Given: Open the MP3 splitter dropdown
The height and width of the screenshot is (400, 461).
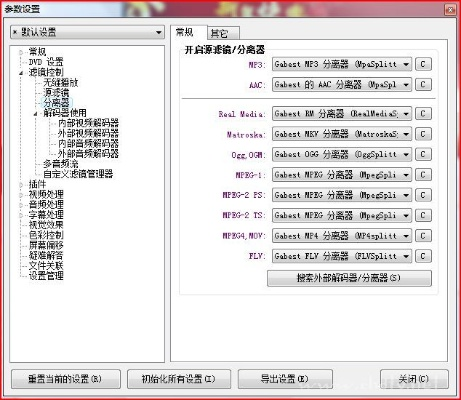Looking at the screenshot, I should 342,64.
